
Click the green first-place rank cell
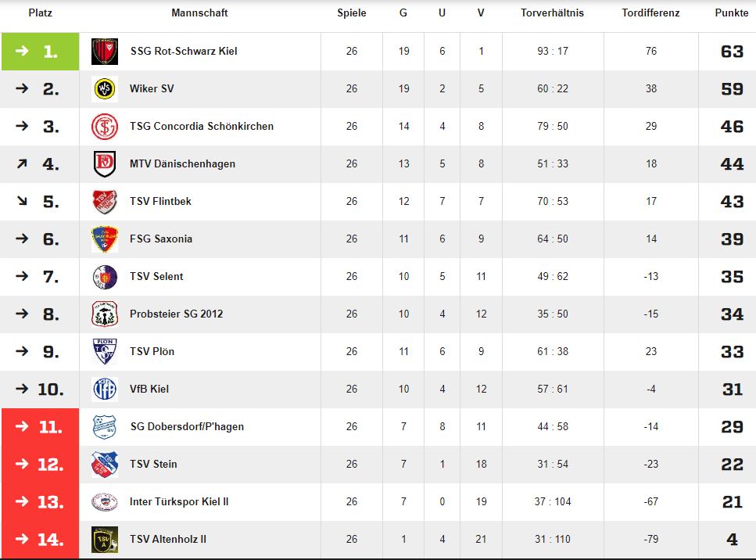pyautogui.click(x=40, y=52)
